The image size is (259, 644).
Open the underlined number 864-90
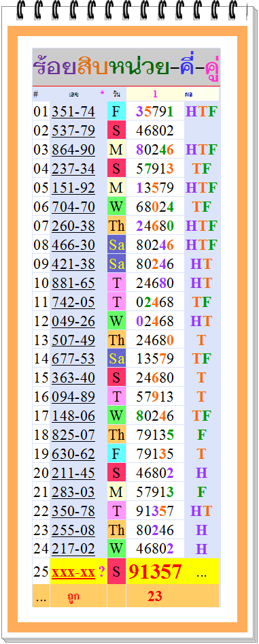tap(73, 150)
